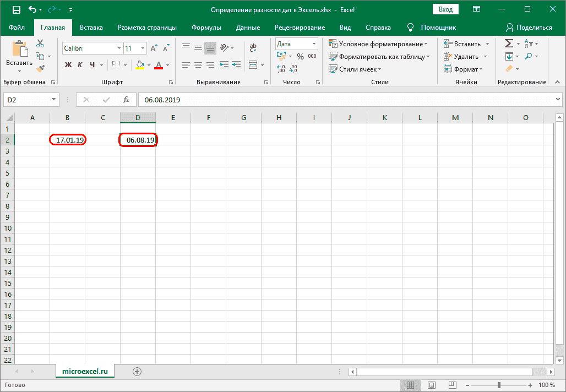Select the Format Painter brush icon

(x=40, y=68)
